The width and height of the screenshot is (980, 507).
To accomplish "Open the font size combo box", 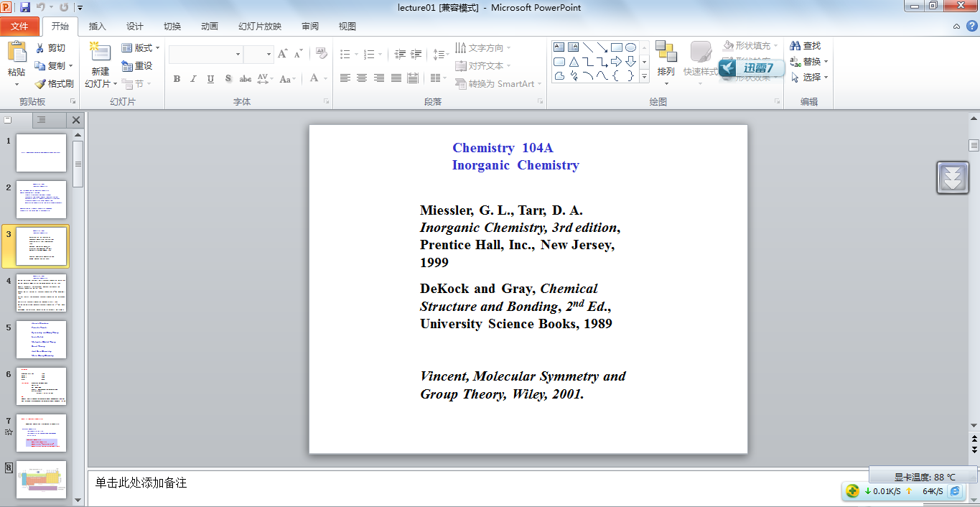I will (x=258, y=54).
